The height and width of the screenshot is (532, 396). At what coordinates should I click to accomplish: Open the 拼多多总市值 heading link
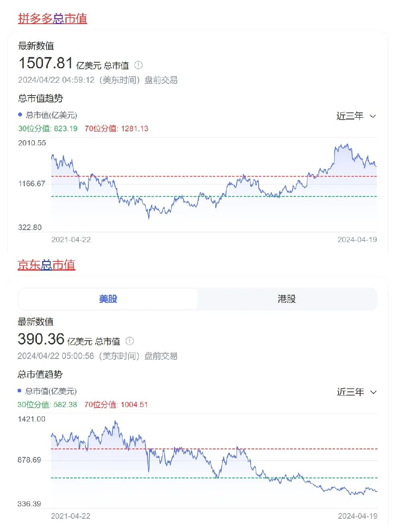[x=52, y=18]
